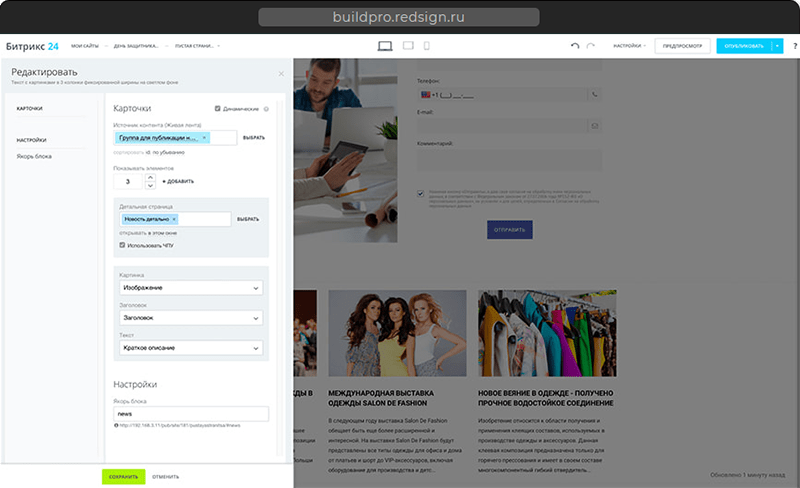
Task: Redo the change with the arrow icon
Action: [x=591, y=45]
